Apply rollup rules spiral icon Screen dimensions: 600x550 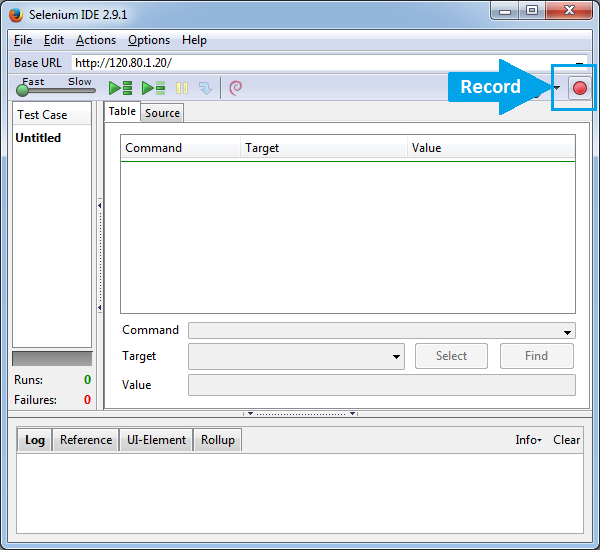pyautogui.click(x=235, y=88)
